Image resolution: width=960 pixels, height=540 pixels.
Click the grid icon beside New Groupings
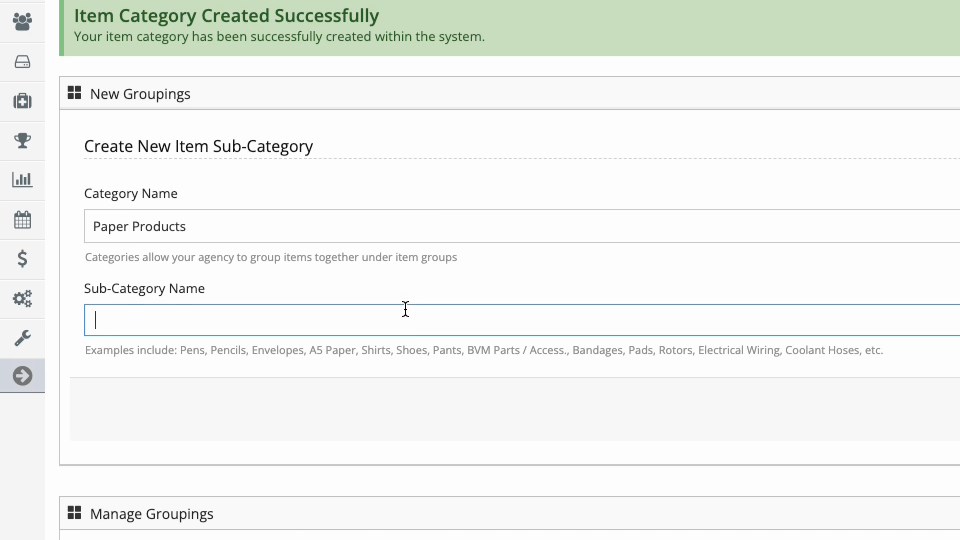(74, 92)
